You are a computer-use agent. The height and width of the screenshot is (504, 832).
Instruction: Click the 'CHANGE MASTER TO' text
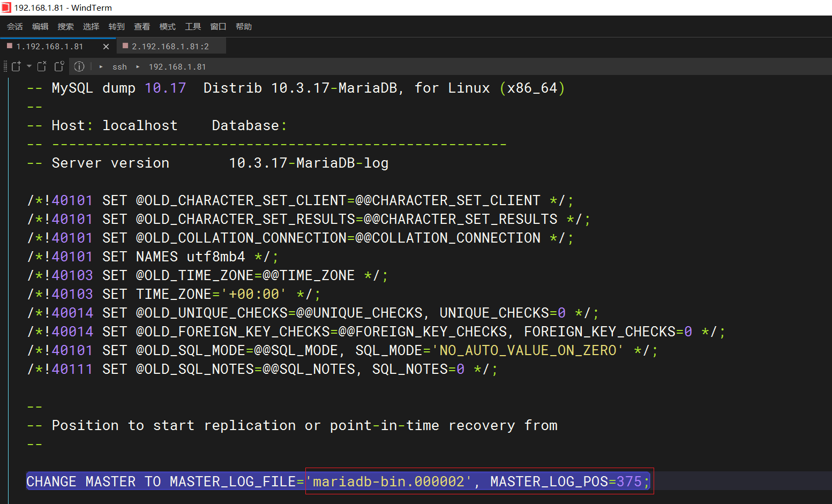94,482
